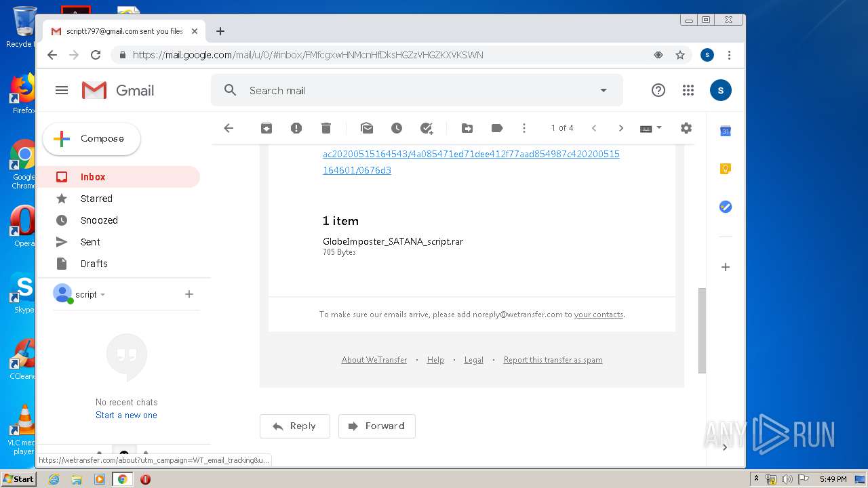Expand script chat status dropdown
This screenshot has width=868, height=488.
[x=103, y=295]
